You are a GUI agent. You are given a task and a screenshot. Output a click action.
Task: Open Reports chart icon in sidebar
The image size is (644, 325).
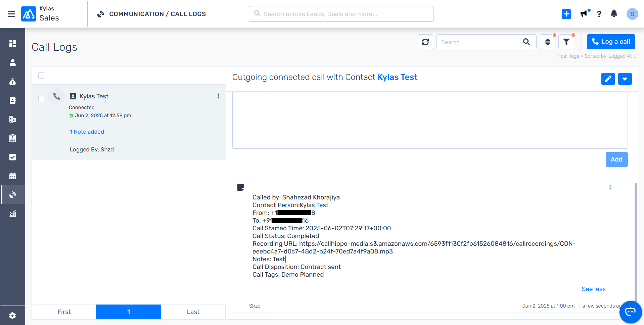(x=13, y=214)
